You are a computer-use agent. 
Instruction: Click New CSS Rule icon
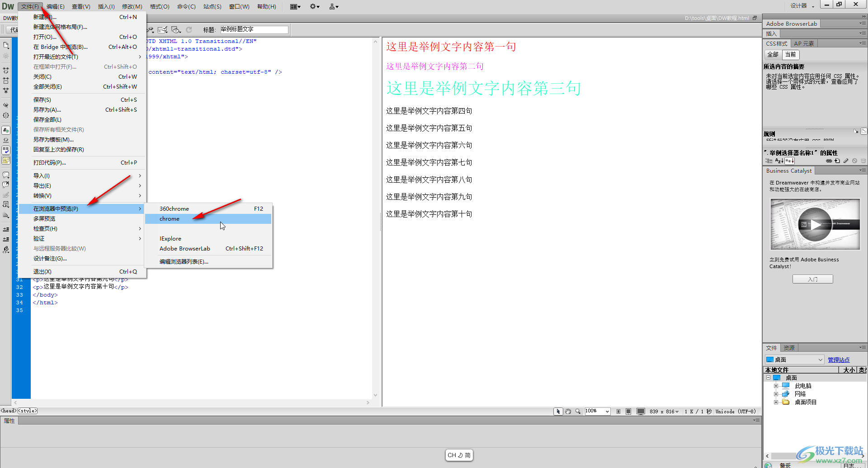coord(837,161)
